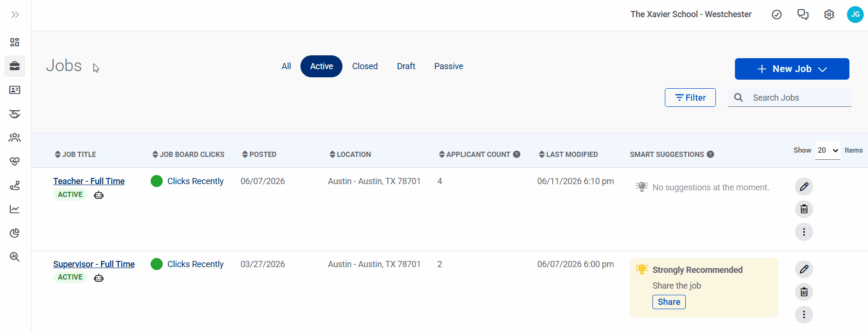
Task: Click the robot icon under Teacher job
Action: coord(99,195)
